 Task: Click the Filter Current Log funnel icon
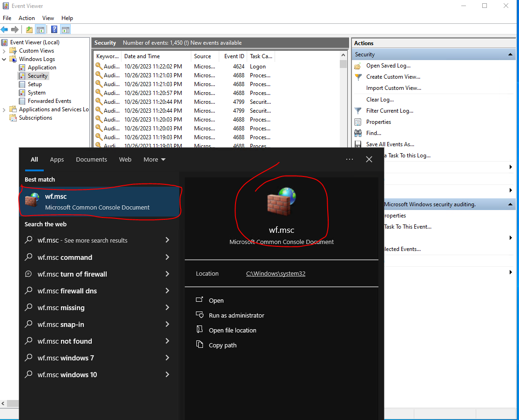358,111
